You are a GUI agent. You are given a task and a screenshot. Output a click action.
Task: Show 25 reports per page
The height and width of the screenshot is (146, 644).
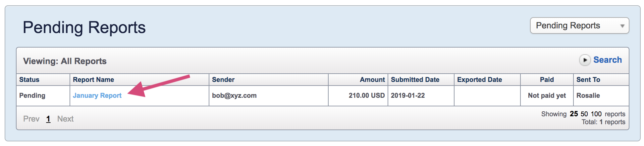574,114
